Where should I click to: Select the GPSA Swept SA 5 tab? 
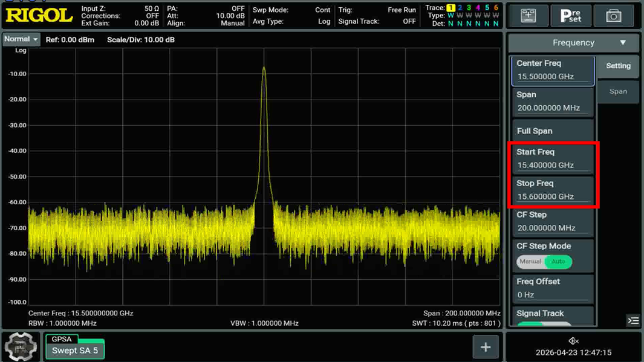[75, 347]
